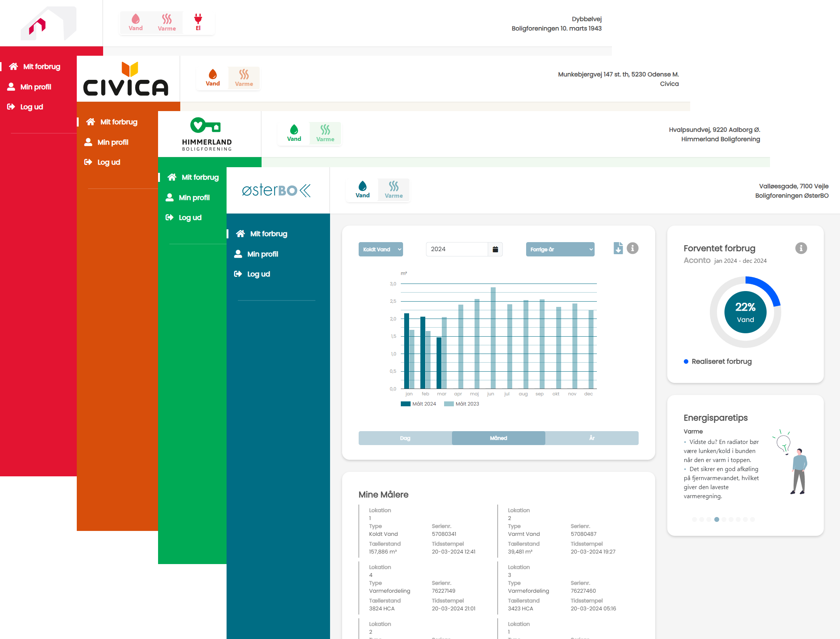Select the active energy tip carousel dot
This screenshot has height=639, width=840.
[717, 520]
